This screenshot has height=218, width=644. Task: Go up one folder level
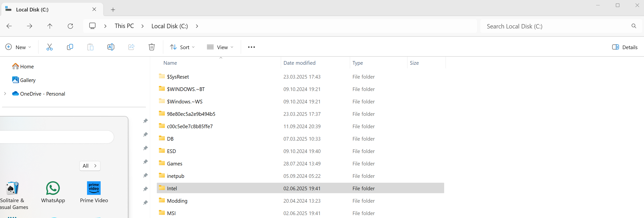coord(50,26)
